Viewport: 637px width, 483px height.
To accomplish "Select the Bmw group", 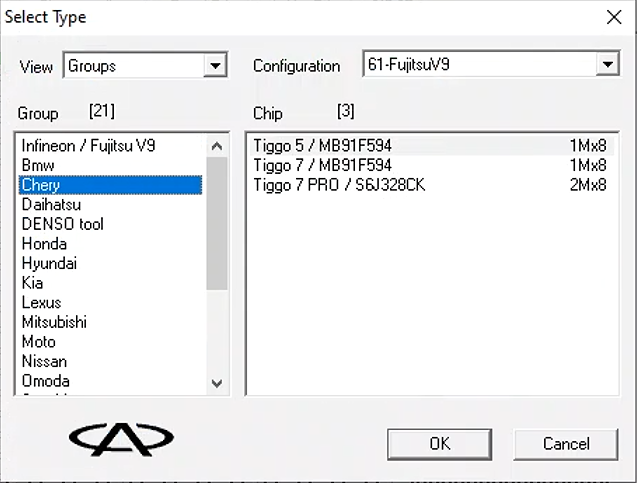I will coord(110,165).
